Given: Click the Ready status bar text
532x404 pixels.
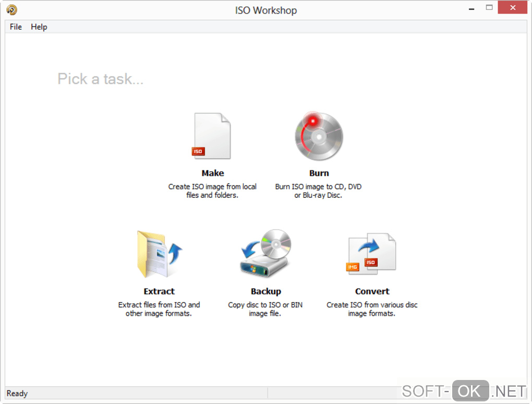Looking at the screenshot, I should pyautogui.click(x=17, y=393).
